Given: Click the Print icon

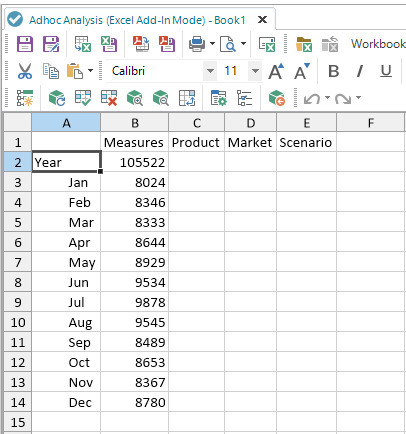Looking at the screenshot, I should click(x=197, y=44).
